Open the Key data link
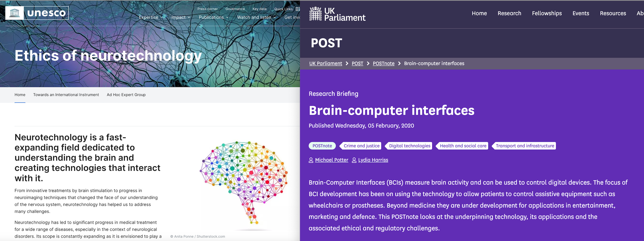This screenshot has height=241, width=644. 259,9
